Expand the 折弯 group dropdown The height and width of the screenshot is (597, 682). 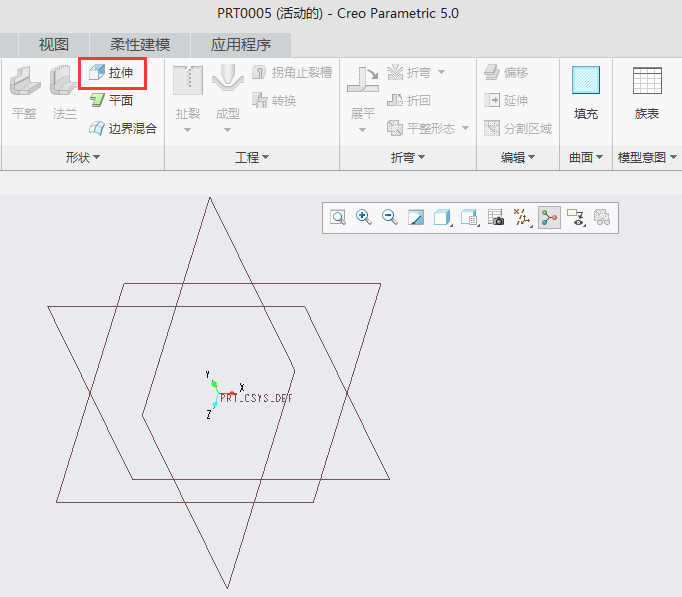click(407, 158)
